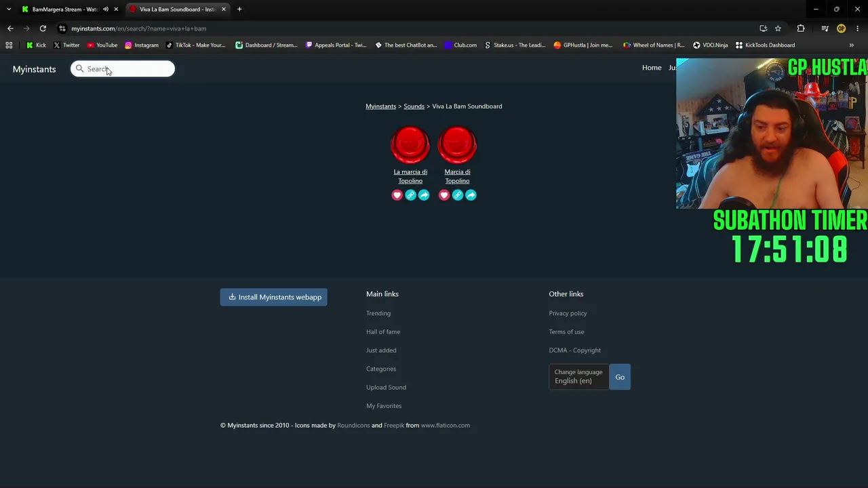Play the La marcia di Topolino sound button
The height and width of the screenshot is (488, 868).
coord(410,144)
